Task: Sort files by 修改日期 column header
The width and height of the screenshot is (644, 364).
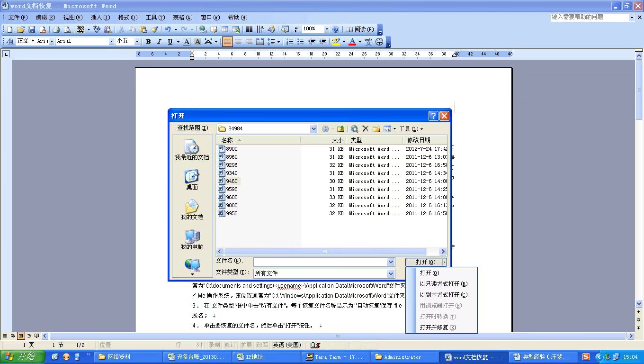Action: [x=419, y=140]
